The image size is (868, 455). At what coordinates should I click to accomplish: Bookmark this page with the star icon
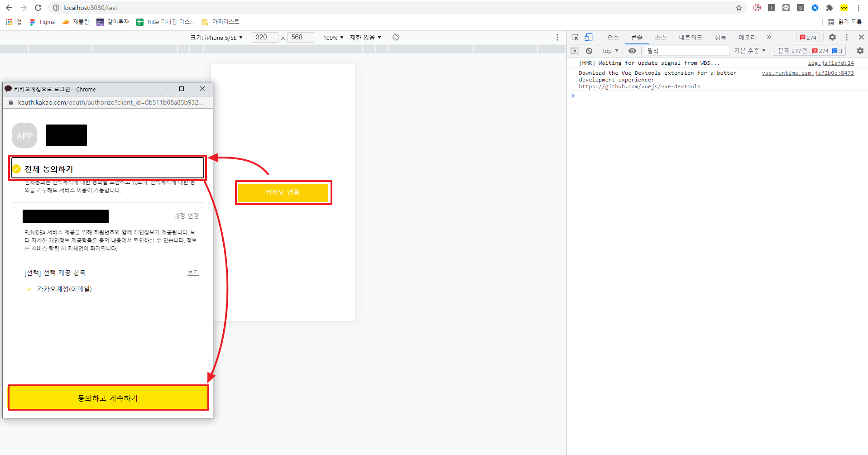(x=739, y=8)
